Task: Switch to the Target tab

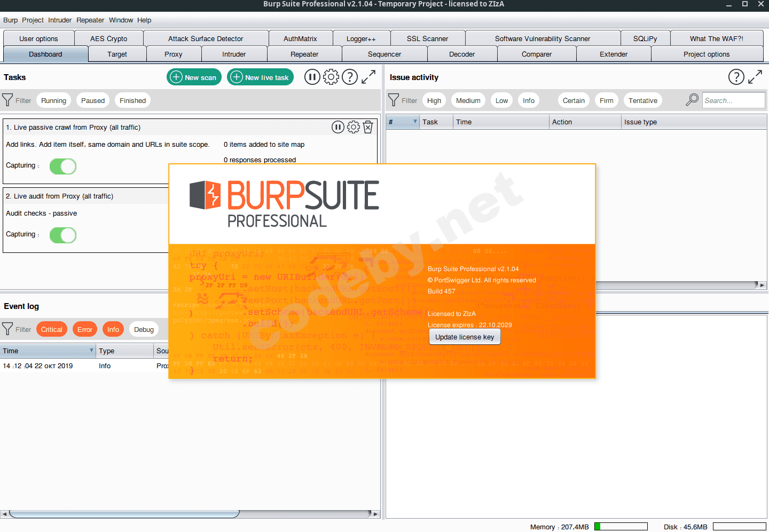Action: coord(117,54)
